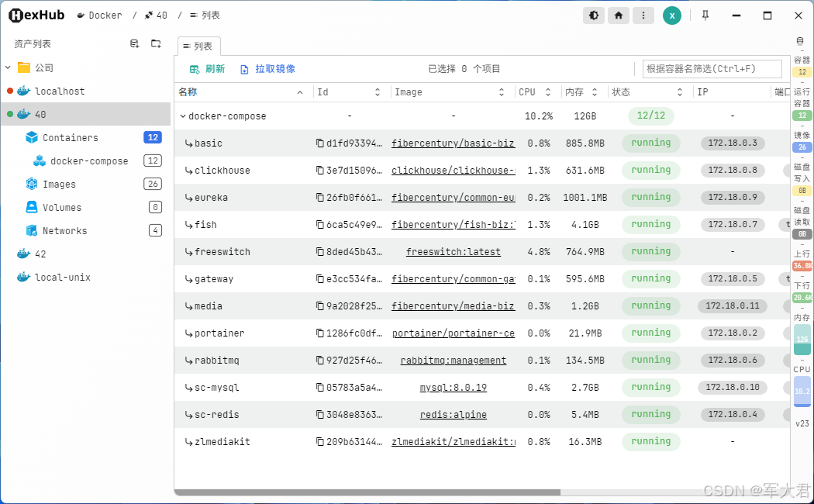
Task: Select the Containers node in the tree
Action: [x=70, y=137]
